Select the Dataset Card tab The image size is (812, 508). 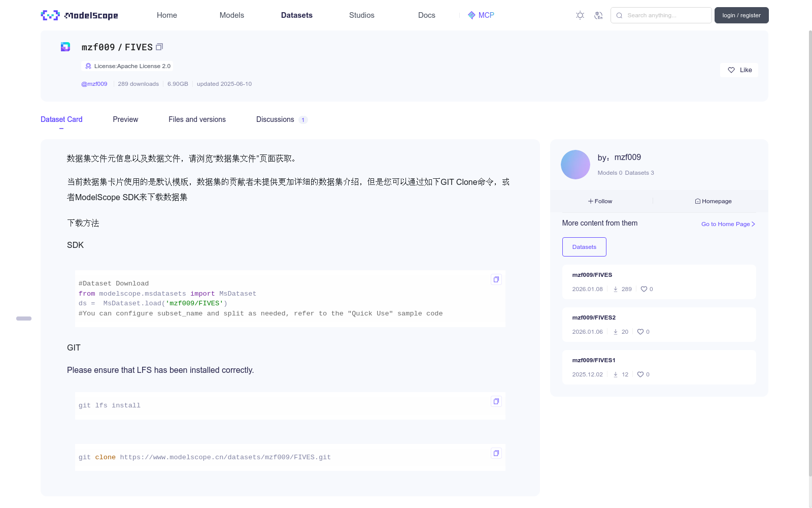(x=61, y=119)
